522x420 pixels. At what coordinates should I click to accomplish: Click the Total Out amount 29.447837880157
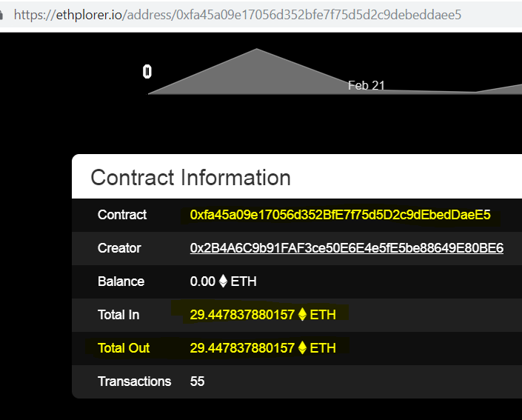tap(242, 348)
